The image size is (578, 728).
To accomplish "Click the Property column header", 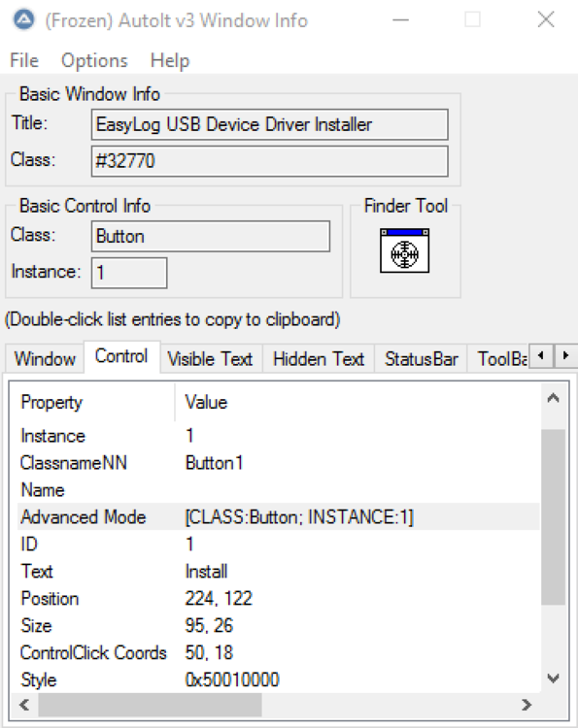I will (x=93, y=402).
